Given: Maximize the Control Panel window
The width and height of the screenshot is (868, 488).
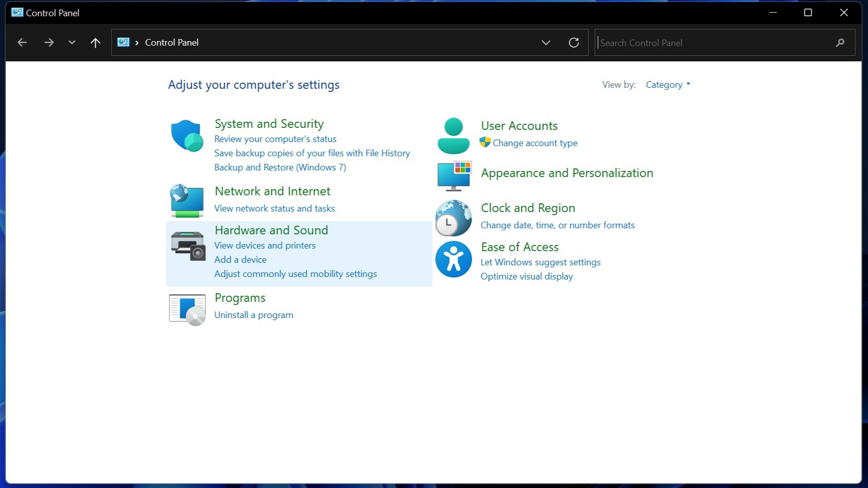Looking at the screenshot, I should [808, 12].
